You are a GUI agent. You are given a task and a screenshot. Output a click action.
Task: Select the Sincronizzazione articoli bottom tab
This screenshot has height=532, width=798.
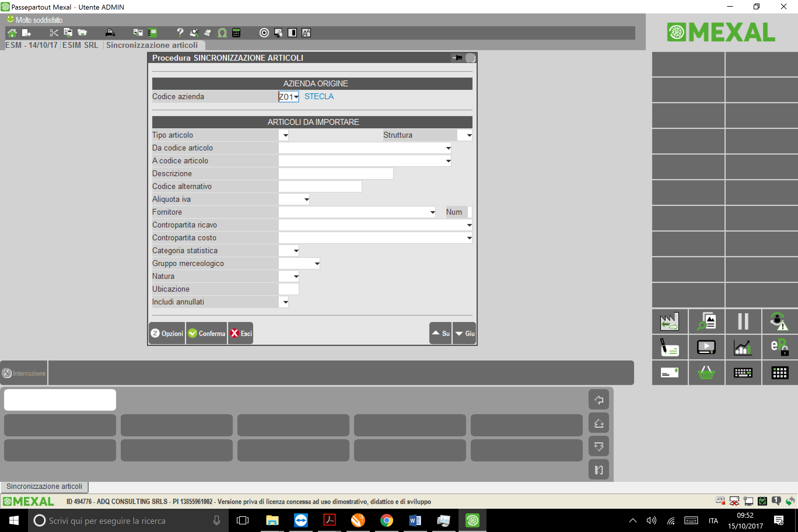click(x=44, y=486)
